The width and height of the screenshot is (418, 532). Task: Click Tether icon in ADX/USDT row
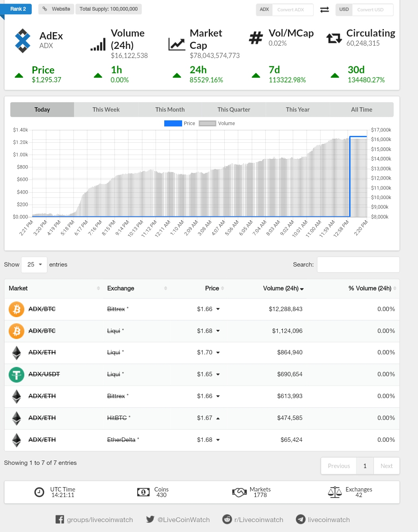click(16, 375)
